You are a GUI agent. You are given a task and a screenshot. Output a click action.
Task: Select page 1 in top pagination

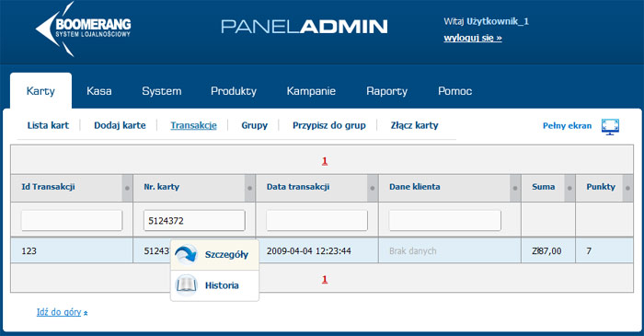325,160
